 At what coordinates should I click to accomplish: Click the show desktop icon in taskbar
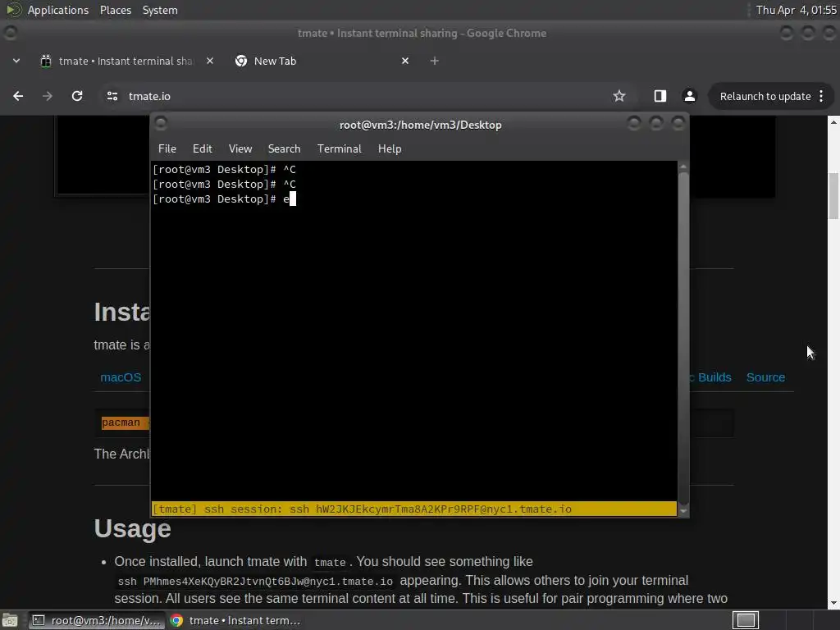pos(10,620)
